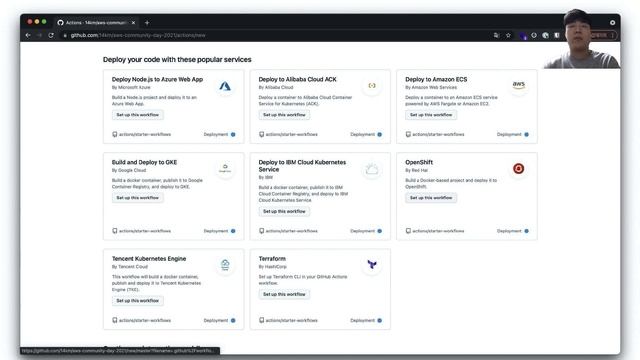Set up Alibaba Cloud ACK workflow
The image size is (640, 360).
tap(284, 115)
